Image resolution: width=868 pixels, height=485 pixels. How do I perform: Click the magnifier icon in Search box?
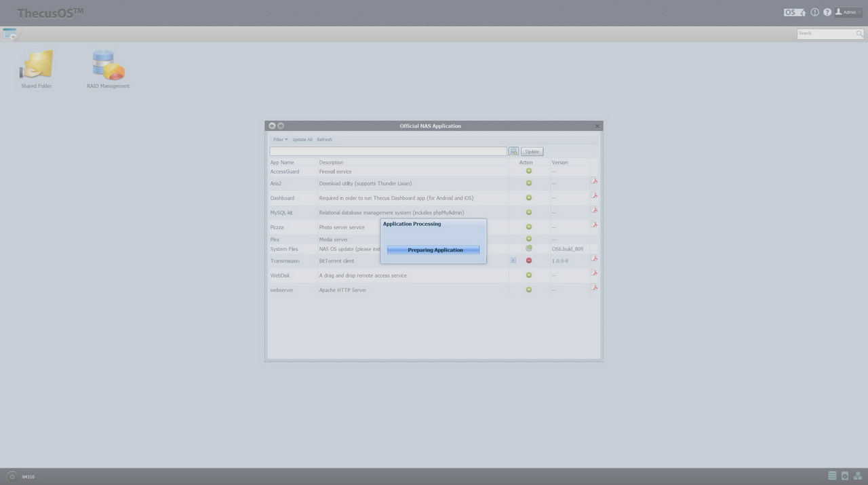tap(859, 33)
